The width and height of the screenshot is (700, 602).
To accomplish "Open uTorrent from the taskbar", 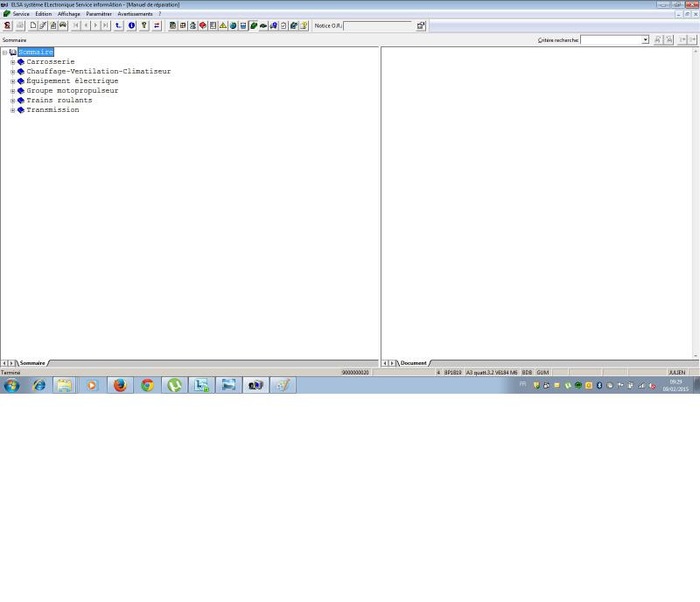I will point(174,385).
